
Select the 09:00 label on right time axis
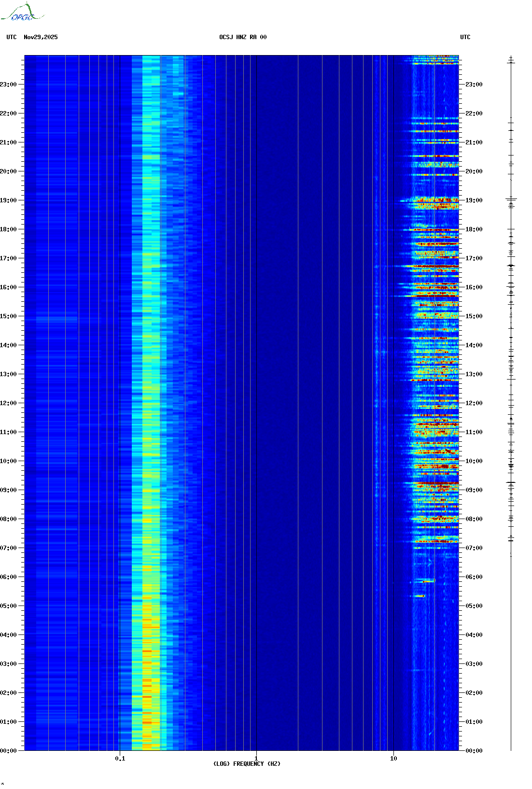[x=474, y=490]
